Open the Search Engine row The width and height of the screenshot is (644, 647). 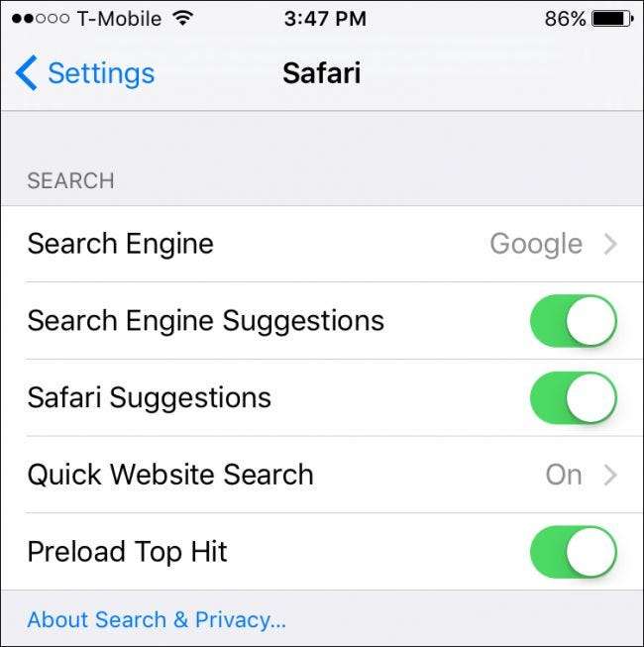tap(322, 244)
